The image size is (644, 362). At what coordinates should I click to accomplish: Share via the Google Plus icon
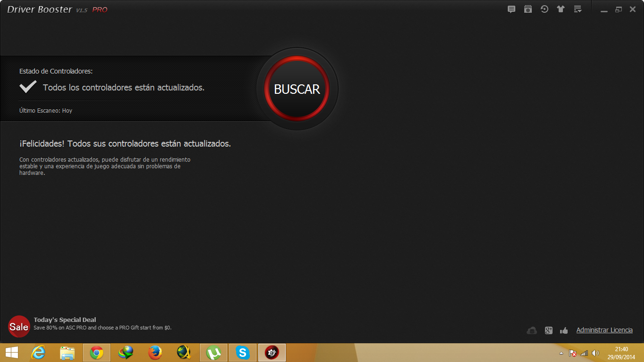tap(548, 330)
